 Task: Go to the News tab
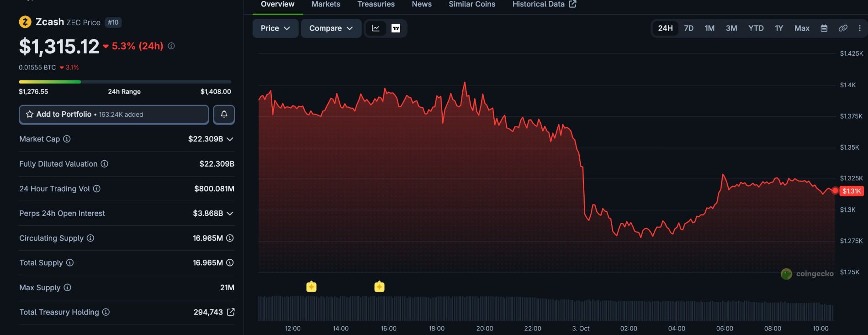point(422,5)
